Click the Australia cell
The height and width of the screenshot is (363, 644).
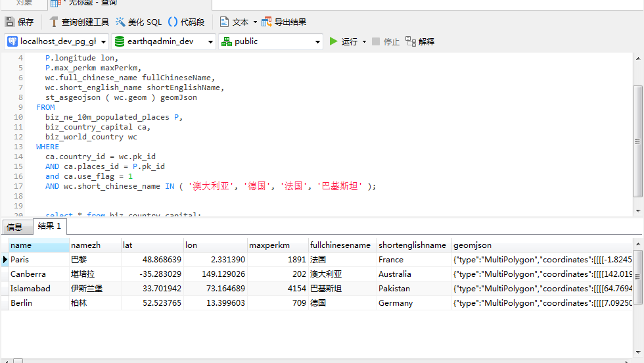point(414,274)
